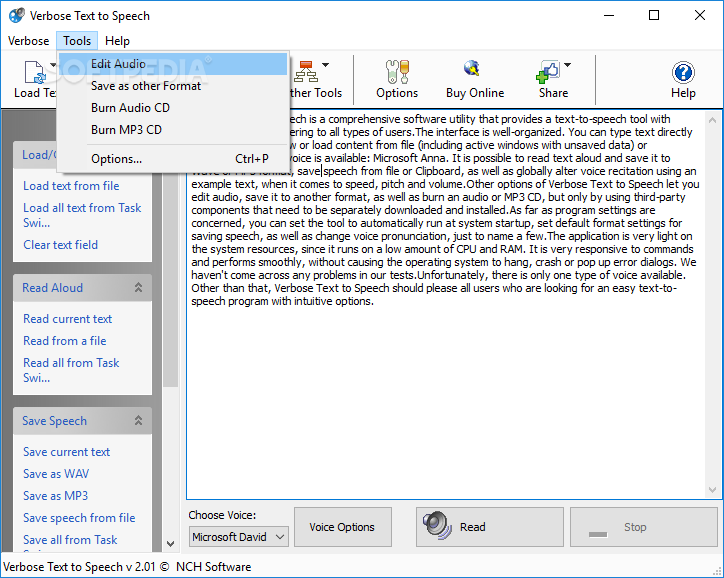
Task: Click the Read button
Action: pyautogui.click(x=489, y=527)
